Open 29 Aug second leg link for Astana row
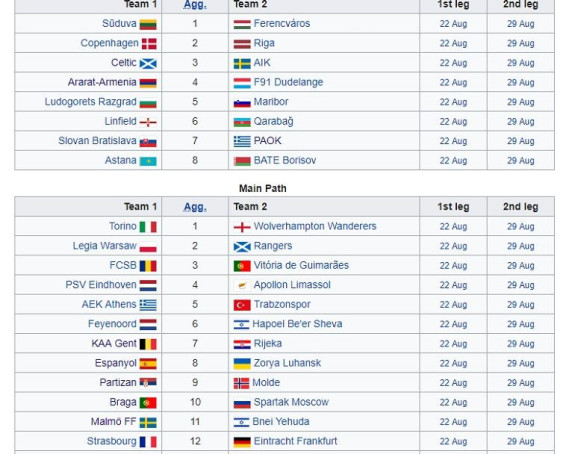The image size is (575, 454). pos(521,161)
